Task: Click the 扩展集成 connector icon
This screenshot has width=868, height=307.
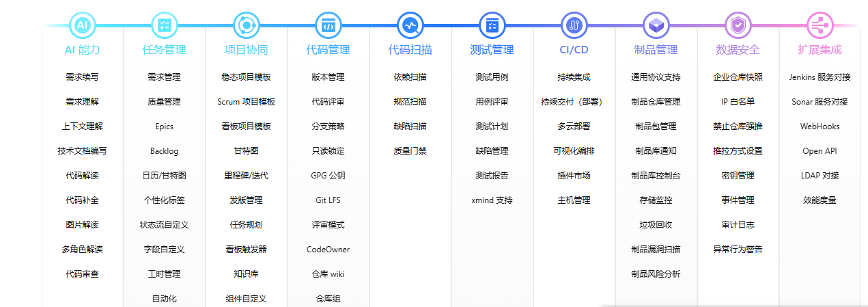Action: click(x=820, y=25)
